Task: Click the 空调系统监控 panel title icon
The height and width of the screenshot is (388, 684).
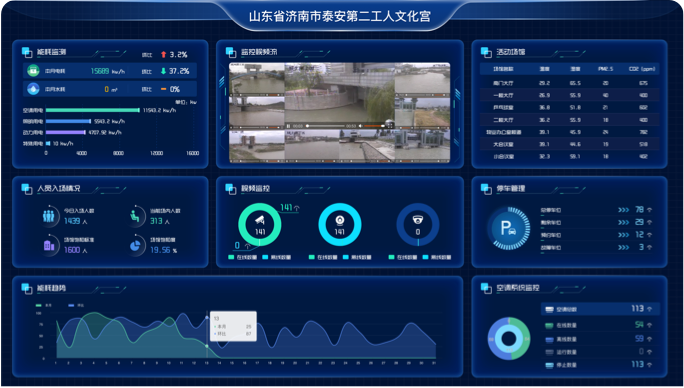Action: click(486, 288)
